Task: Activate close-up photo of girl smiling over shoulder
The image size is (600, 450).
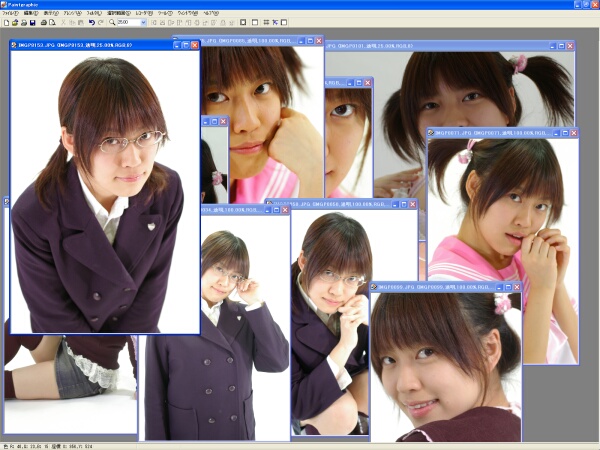Action: point(446,367)
